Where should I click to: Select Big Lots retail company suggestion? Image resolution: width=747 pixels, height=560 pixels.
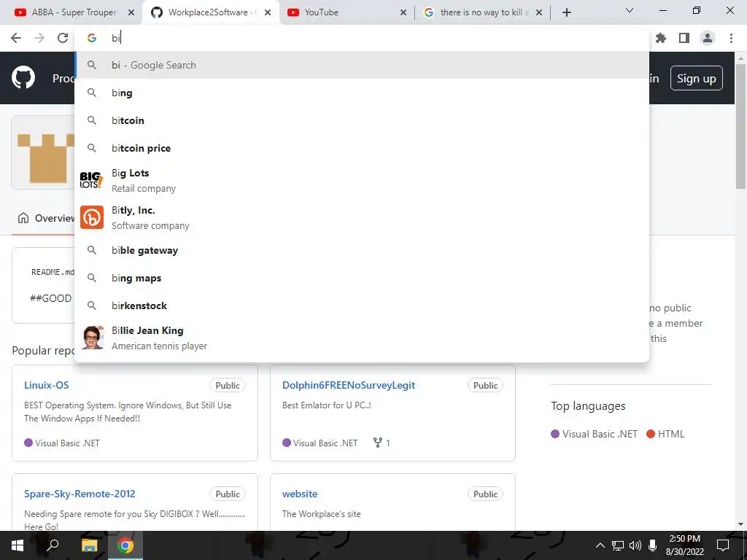pyautogui.click(x=362, y=181)
